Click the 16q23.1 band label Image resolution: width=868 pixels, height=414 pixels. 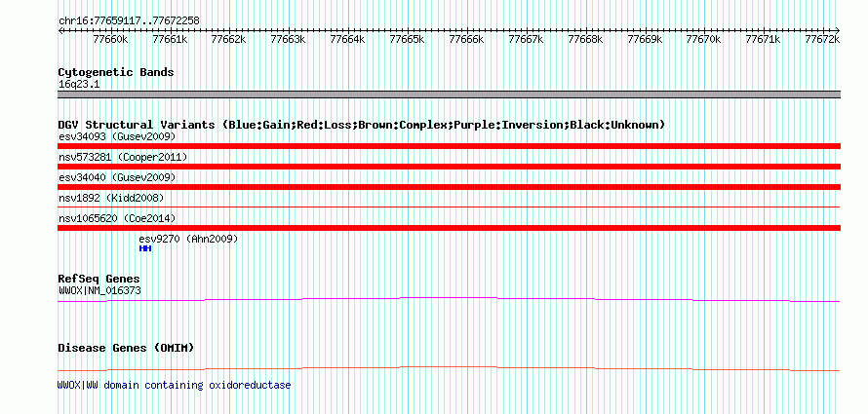point(79,85)
